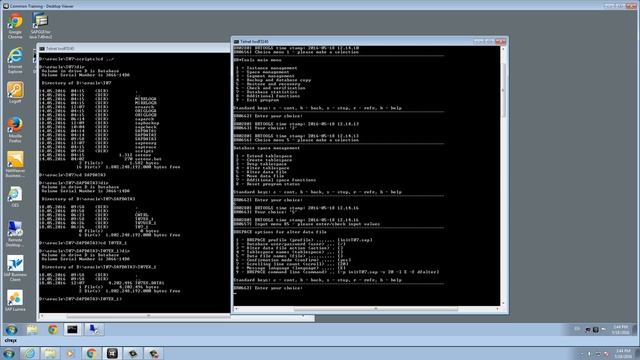Click '5 - Alter data file' line
The width and height of the screenshot is (640, 360).
(x=261, y=172)
